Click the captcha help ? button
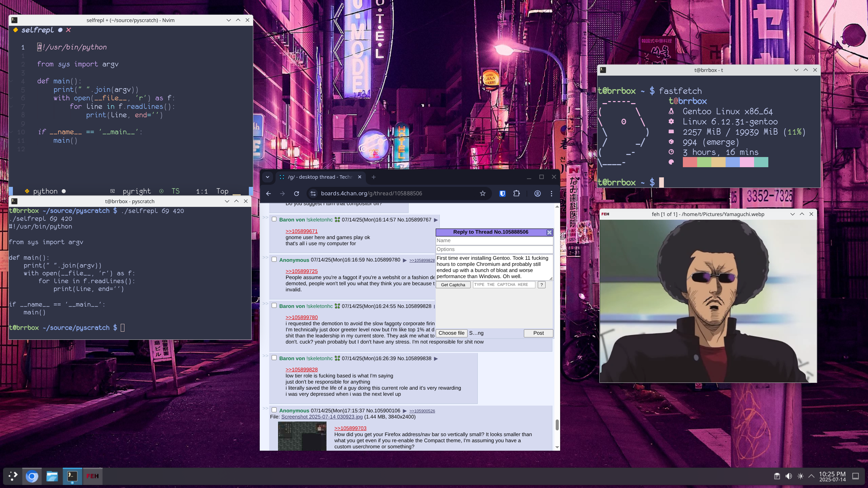The width and height of the screenshot is (868, 488). pyautogui.click(x=541, y=285)
